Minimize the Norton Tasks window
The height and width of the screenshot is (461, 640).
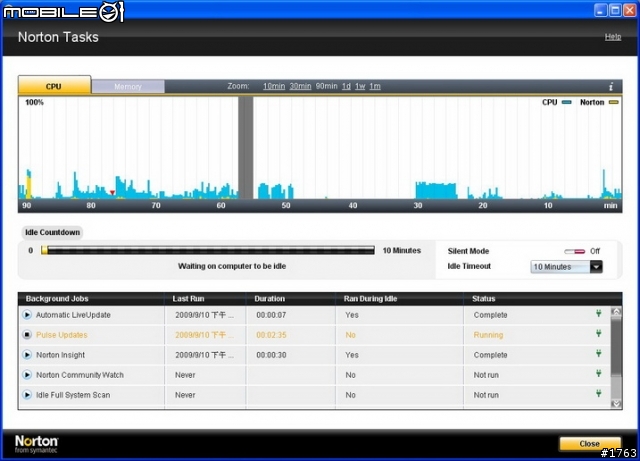tap(600, 10)
